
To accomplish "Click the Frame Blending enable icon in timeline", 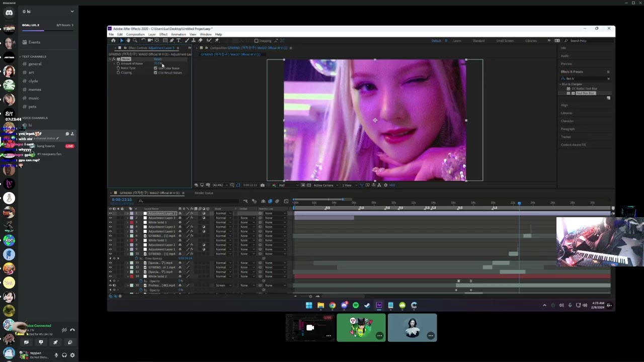I will click(270, 201).
